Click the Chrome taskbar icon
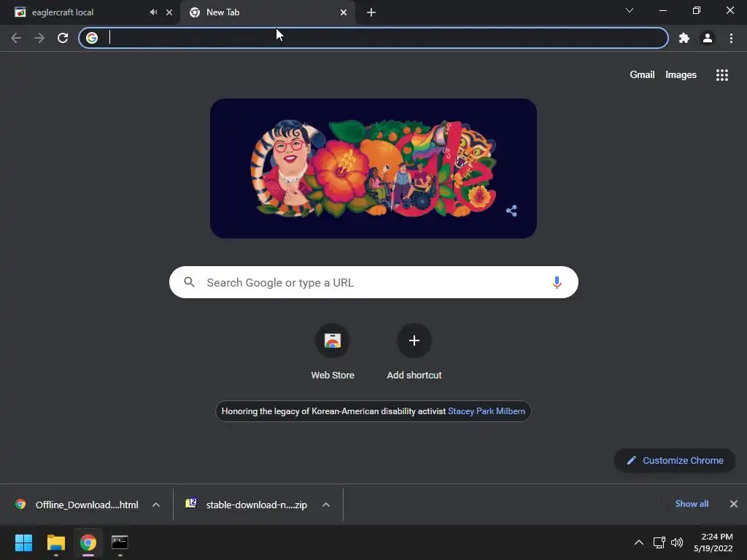The width and height of the screenshot is (747, 560). pyautogui.click(x=88, y=542)
